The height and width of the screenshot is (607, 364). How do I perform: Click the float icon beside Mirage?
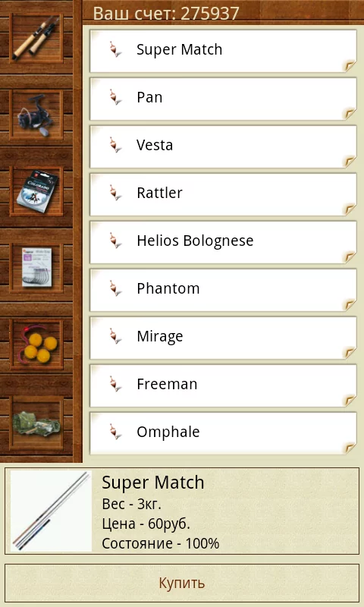point(115,336)
